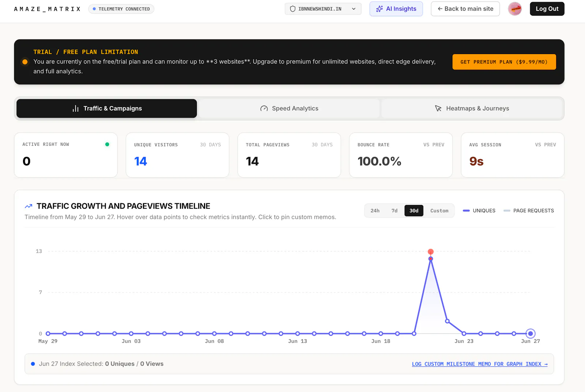585x392 pixels.
Task: Click the blue dot beside Jun 27 Index Selected
Action: pyautogui.click(x=33, y=364)
